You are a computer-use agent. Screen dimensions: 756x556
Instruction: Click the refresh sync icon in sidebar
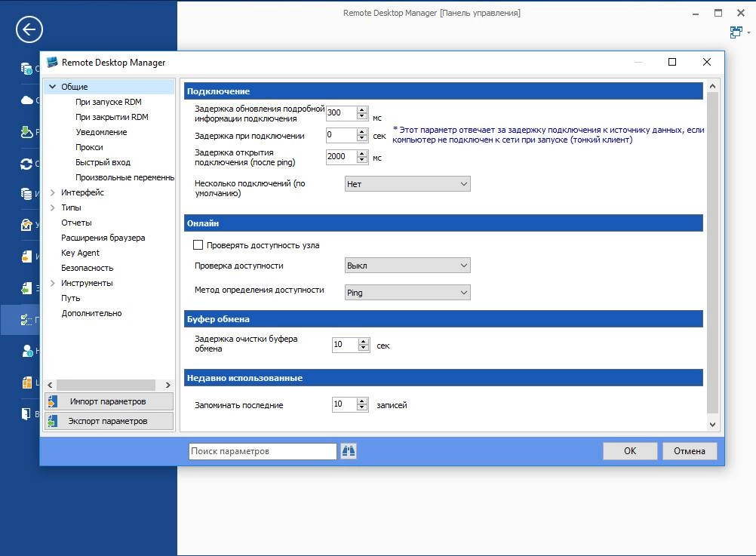click(x=26, y=164)
